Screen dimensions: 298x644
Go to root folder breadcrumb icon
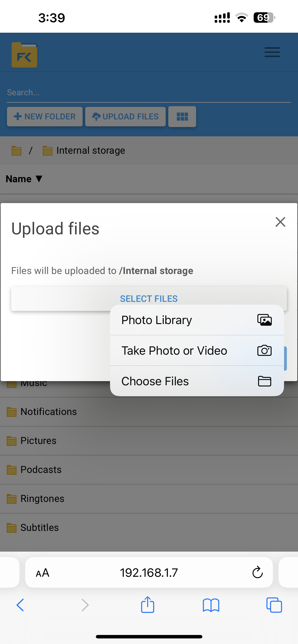point(16,151)
